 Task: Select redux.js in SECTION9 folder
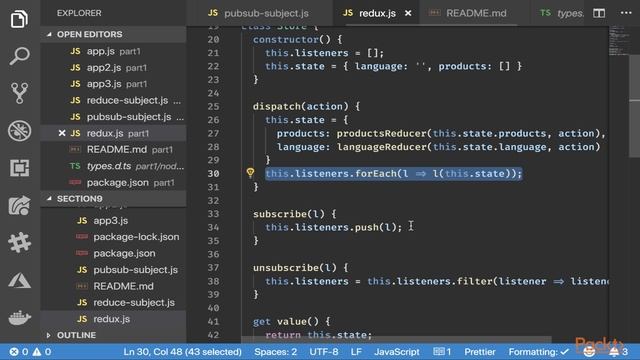pos(113,319)
